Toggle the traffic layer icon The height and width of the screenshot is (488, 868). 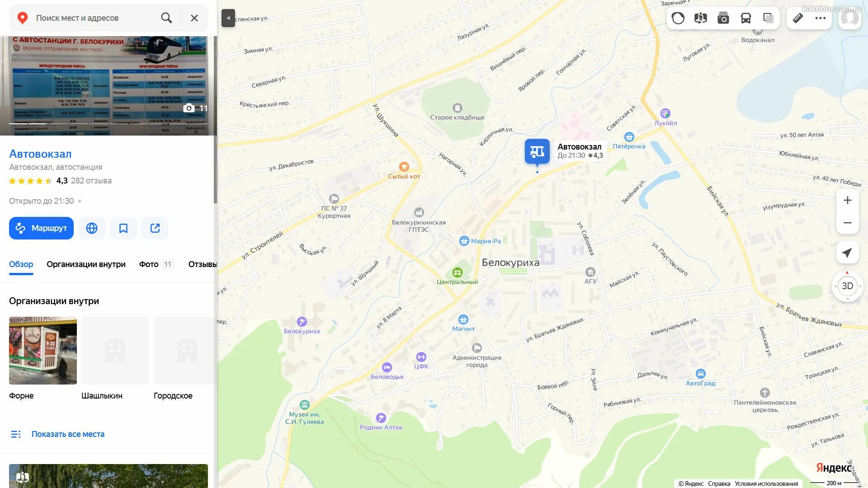point(678,18)
